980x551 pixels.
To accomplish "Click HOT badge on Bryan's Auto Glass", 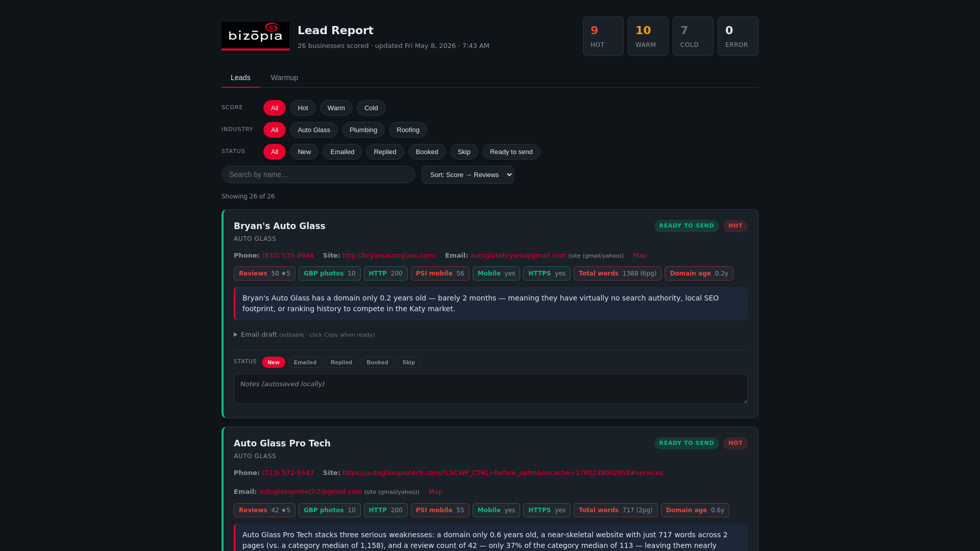I will (736, 226).
